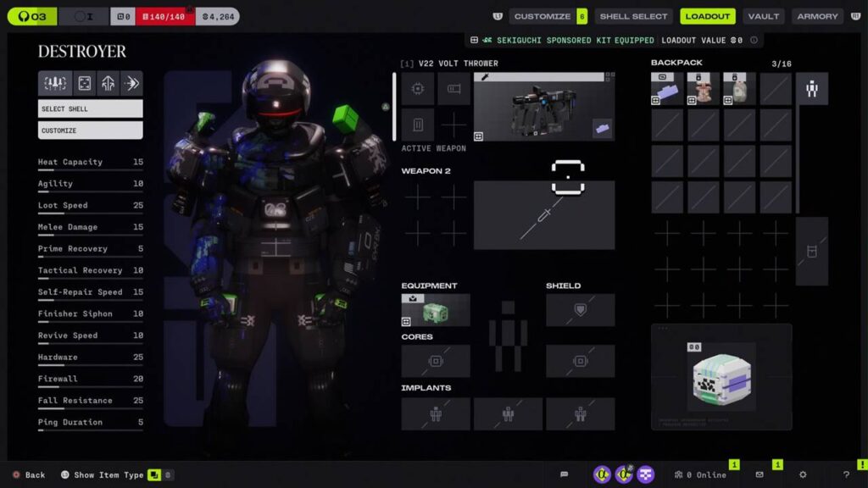This screenshot has height=488, width=868.
Task: Switch to the Vault tab
Action: point(764,16)
